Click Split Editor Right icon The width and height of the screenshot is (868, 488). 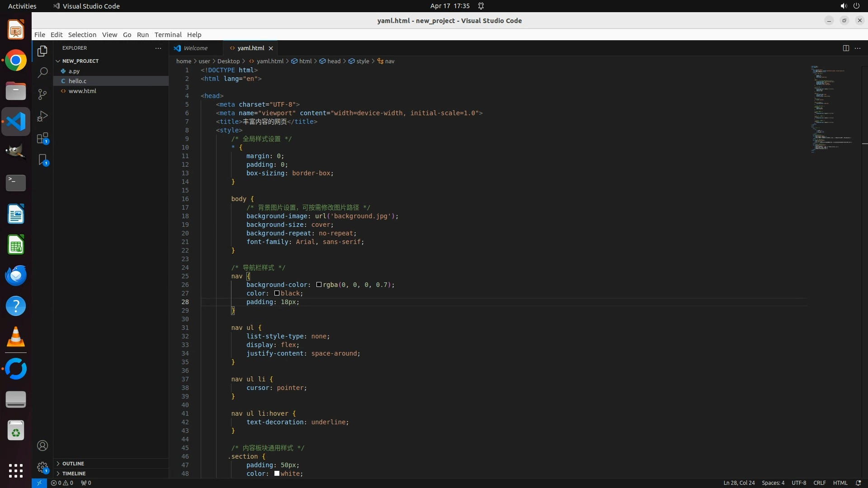[846, 48]
